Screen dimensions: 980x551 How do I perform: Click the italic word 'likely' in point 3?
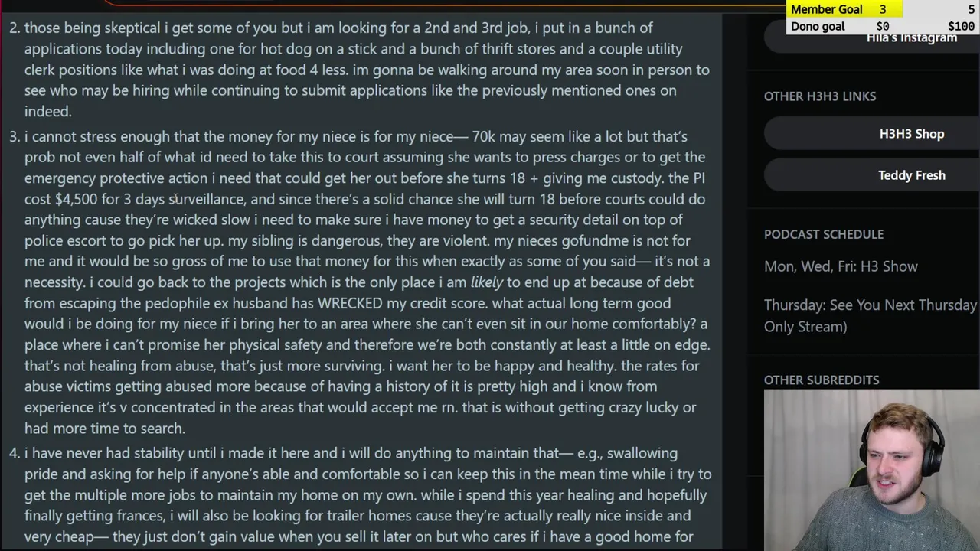[x=486, y=282]
